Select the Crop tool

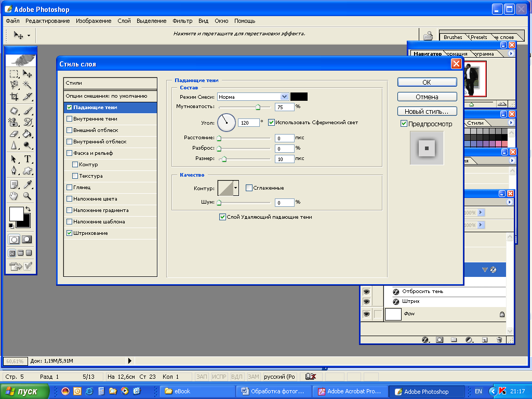14,96
